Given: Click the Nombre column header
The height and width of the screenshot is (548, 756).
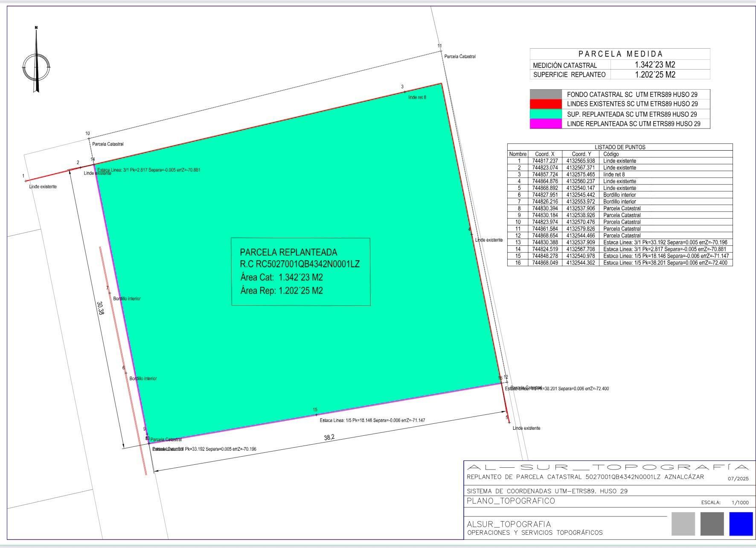Looking at the screenshot, I should (518, 154).
